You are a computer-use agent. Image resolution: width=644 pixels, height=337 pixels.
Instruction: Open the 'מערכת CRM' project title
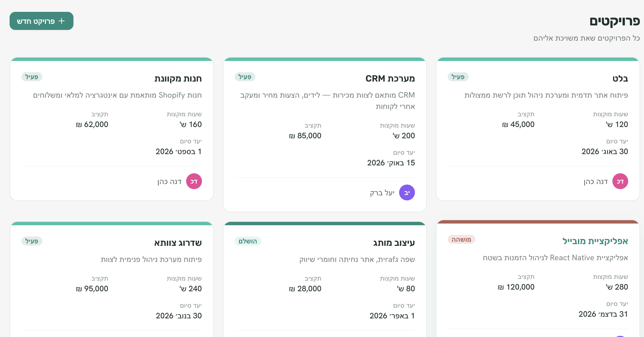(x=390, y=78)
